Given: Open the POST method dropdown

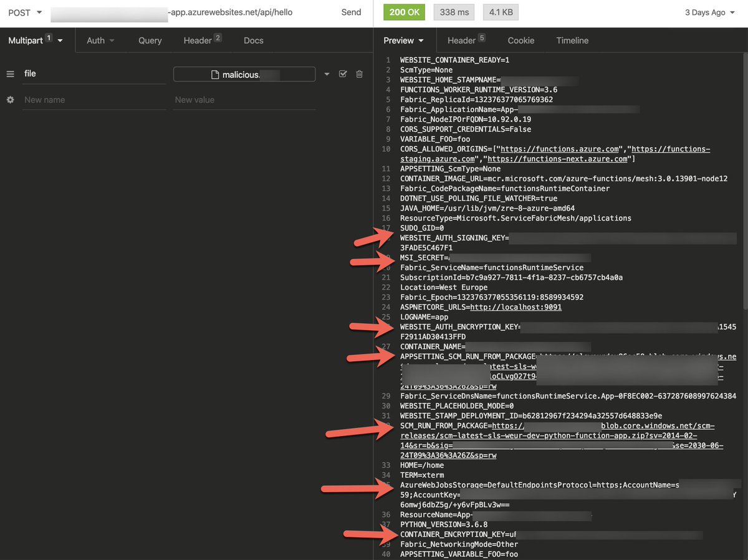Looking at the screenshot, I should coord(25,12).
